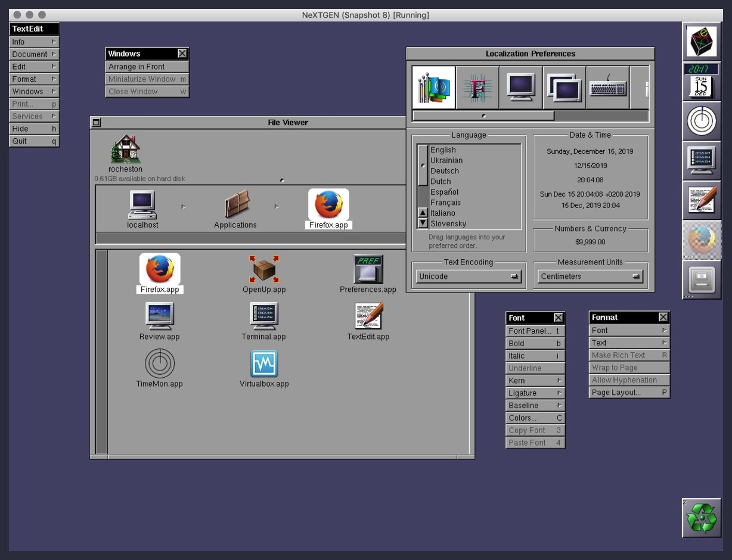Apply Bold from the Font menu
This screenshot has height=560, width=732.
pyautogui.click(x=535, y=344)
